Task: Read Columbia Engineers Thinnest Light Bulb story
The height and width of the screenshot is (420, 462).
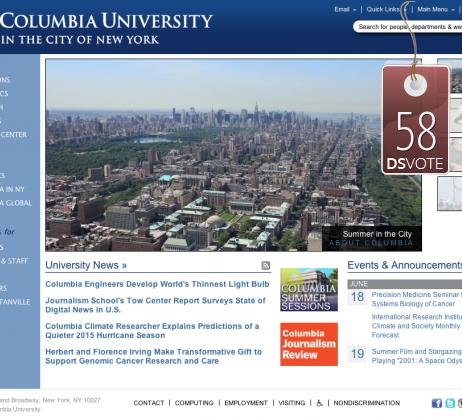Action: (157, 284)
